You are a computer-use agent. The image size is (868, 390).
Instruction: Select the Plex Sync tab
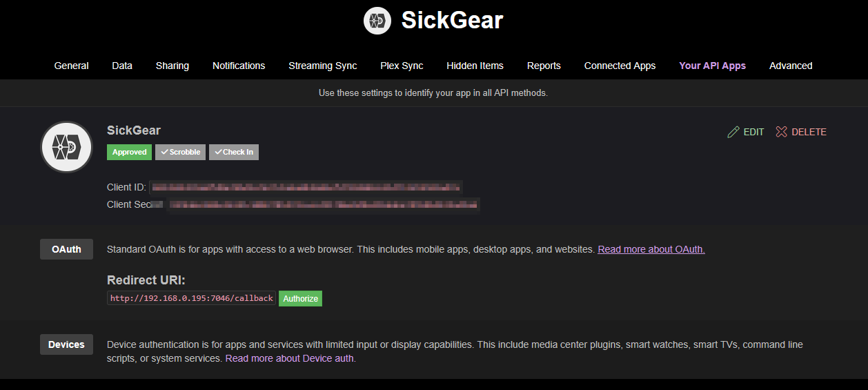[x=402, y=66]
